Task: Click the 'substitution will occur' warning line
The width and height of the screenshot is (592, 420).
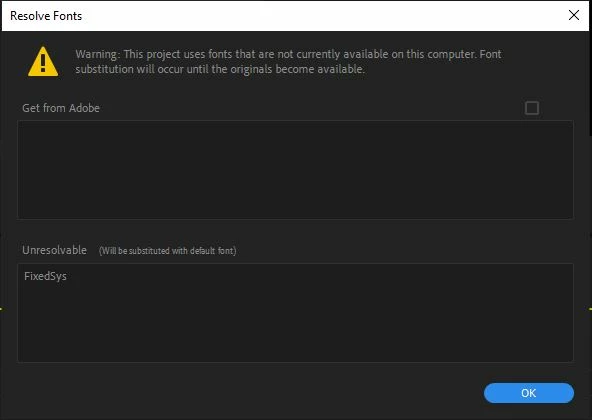Action: (x=220, y=69)
